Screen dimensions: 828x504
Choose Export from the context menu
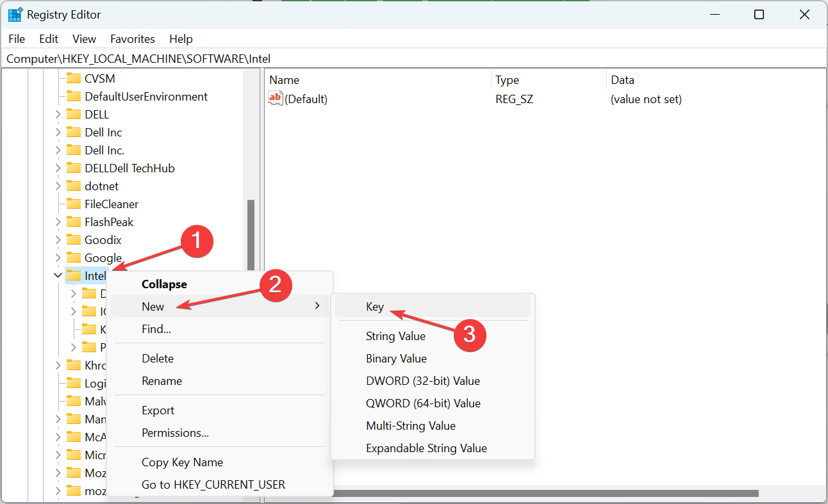click(220, 411)
